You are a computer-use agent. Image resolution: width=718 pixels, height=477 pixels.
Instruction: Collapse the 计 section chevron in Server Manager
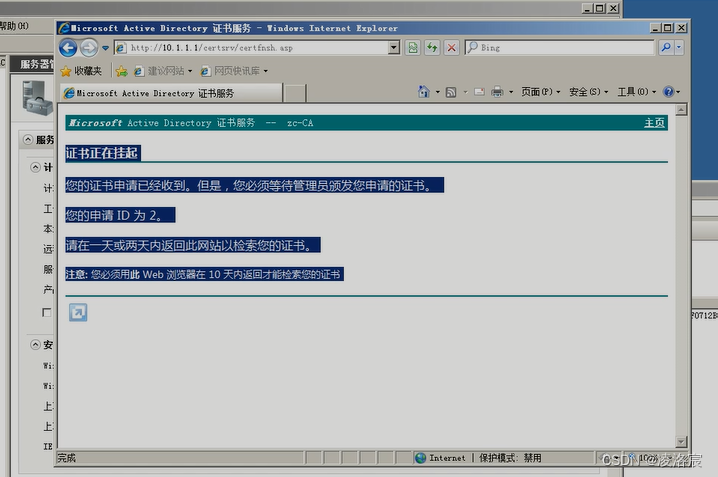(35, 167)
